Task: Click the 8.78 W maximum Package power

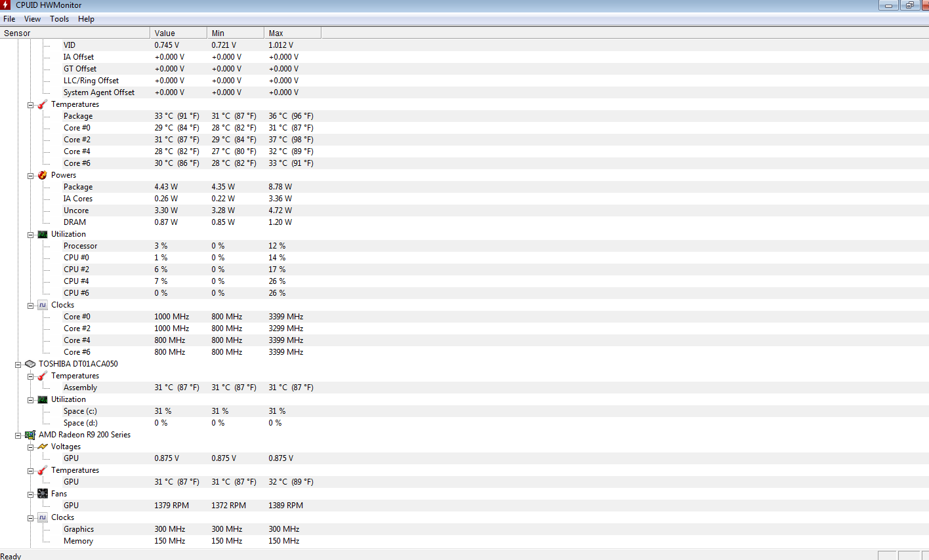Action: (280, 187)
